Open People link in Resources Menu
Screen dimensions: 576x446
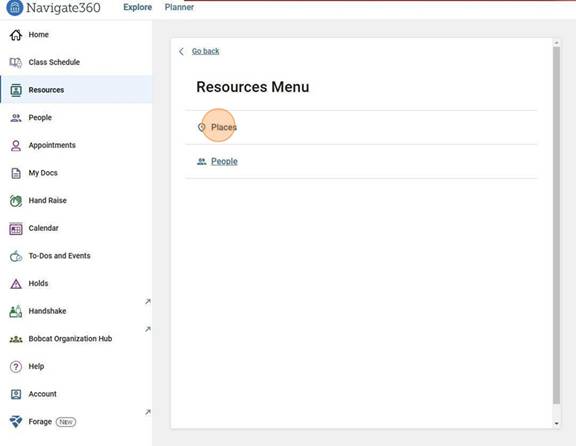pyautogui.click(x=224, y=162)
